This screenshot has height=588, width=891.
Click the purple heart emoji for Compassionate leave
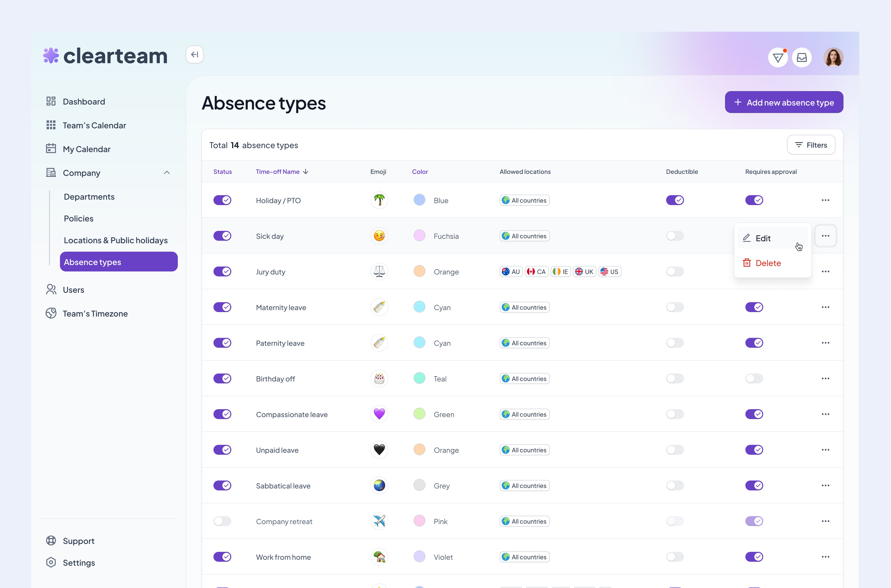point(379,414)
